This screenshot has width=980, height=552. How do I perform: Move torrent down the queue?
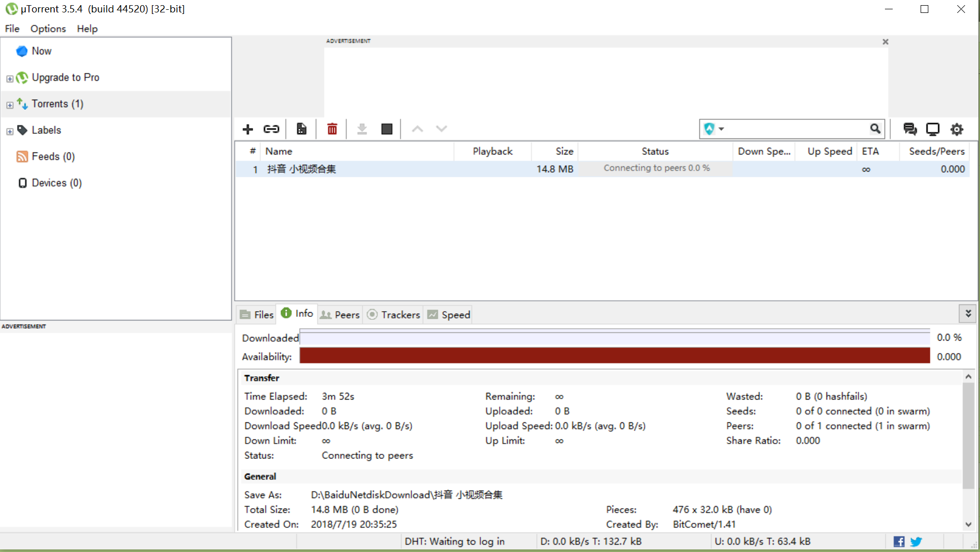441,129
